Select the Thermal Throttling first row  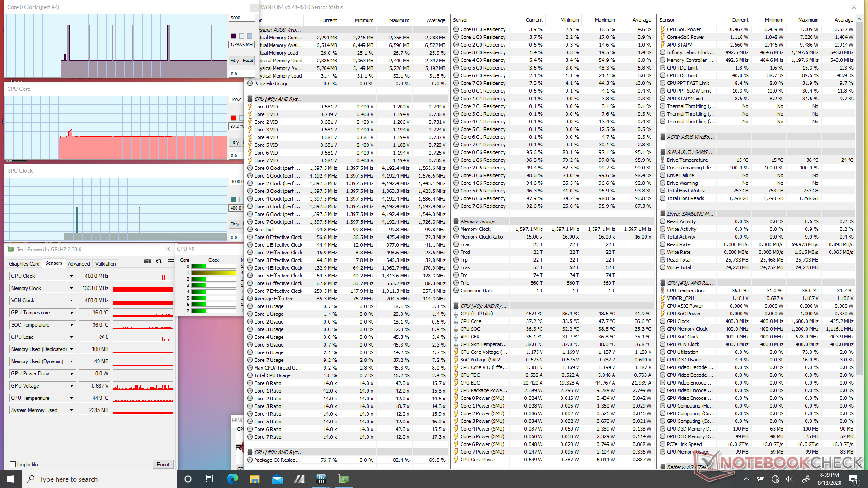(757, 106)
